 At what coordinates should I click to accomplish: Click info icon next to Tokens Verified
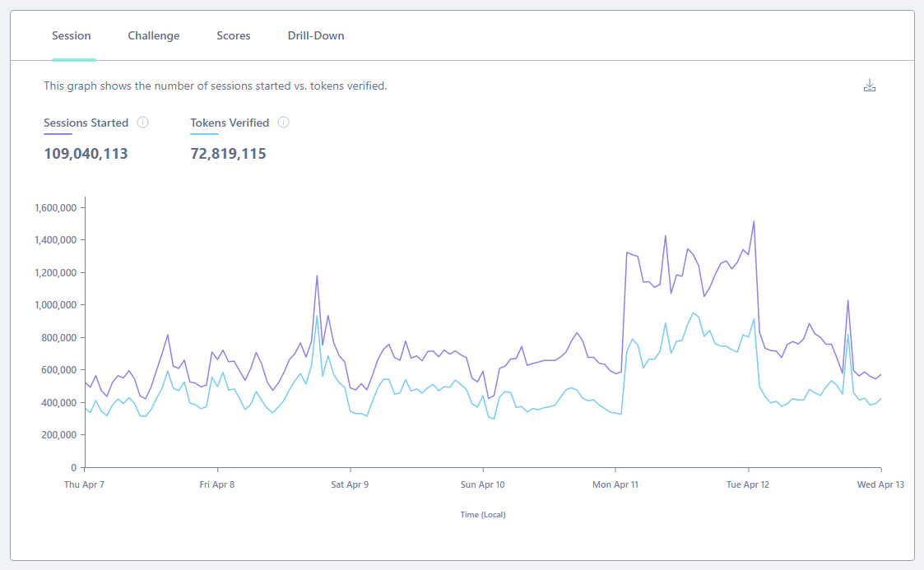283,123
